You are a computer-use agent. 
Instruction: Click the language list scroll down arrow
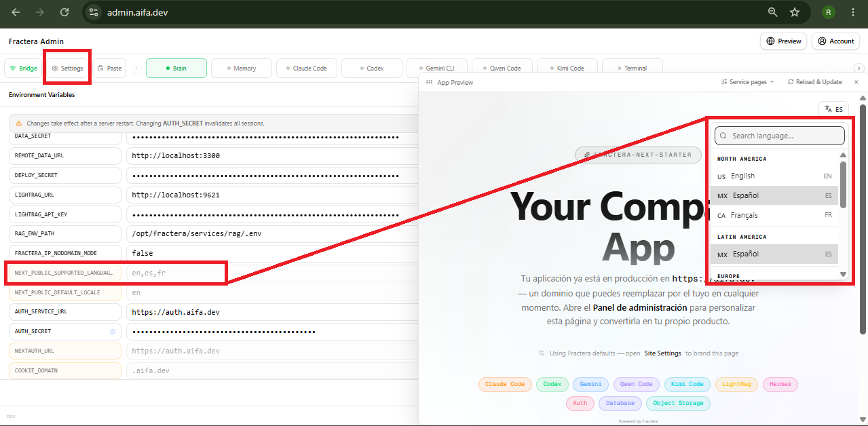(x=844, y=274)
